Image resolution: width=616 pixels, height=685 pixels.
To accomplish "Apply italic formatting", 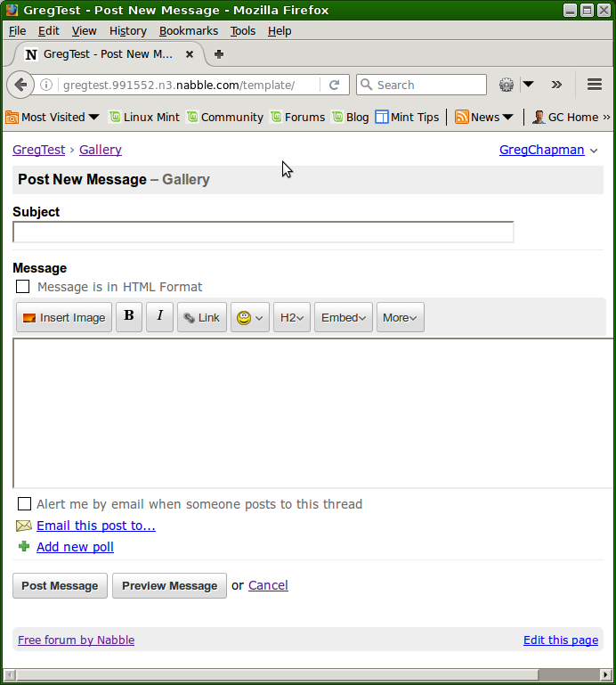I will pos(159,316).
